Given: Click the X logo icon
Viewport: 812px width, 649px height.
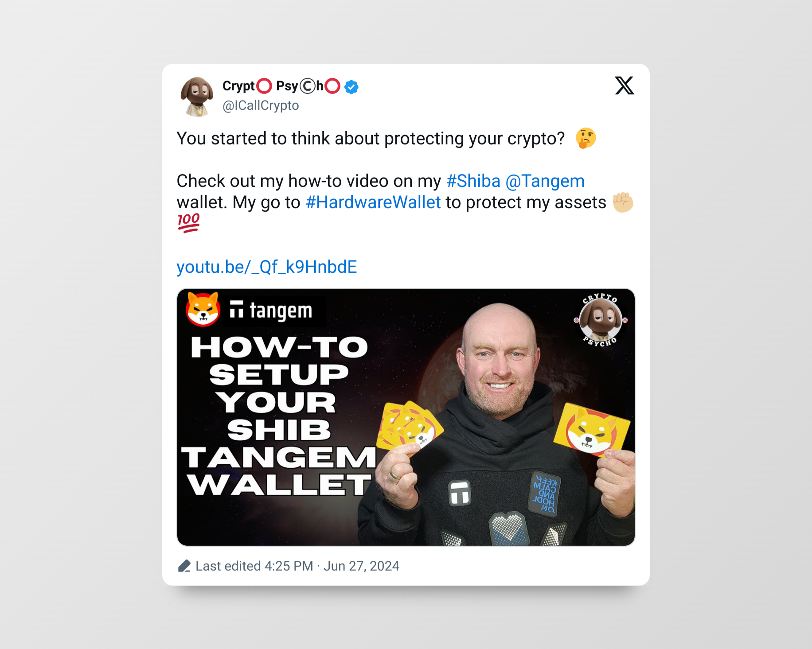Looking at the screenshot, I should pos(624,85).
